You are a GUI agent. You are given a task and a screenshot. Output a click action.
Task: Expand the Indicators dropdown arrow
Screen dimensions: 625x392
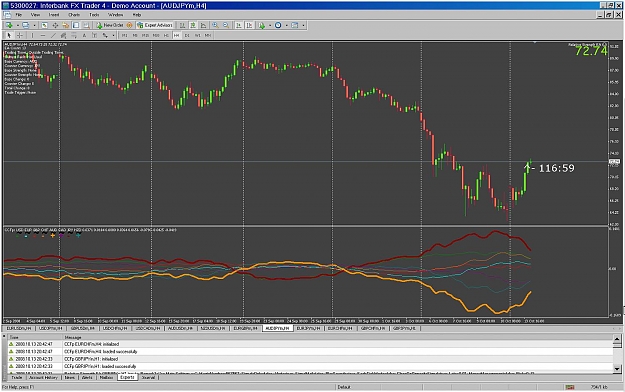pyautogui.click(x=270, y=25)
